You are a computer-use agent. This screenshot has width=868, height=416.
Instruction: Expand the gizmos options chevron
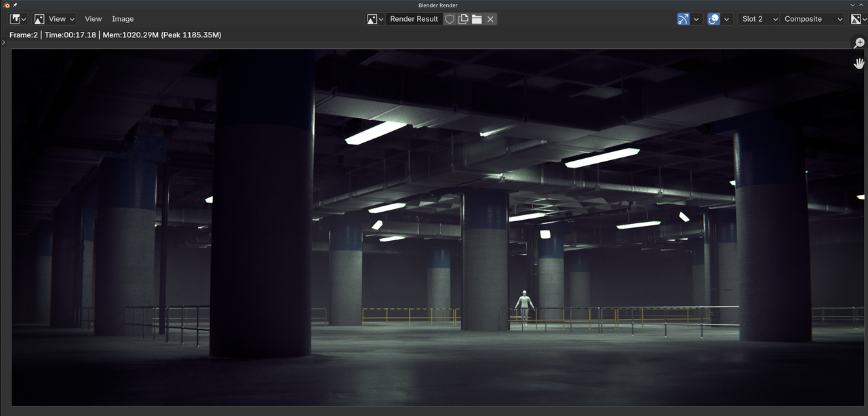696,18
